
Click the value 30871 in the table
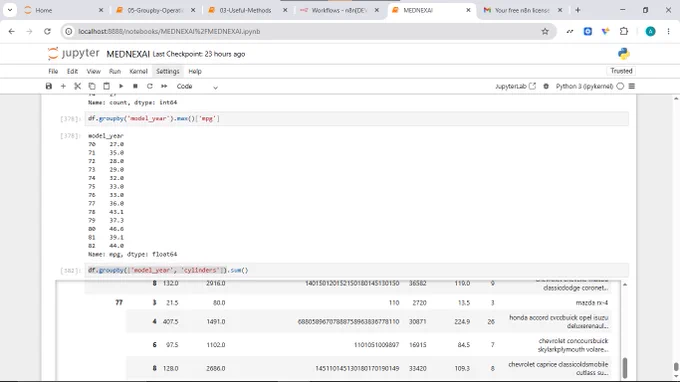418,322
